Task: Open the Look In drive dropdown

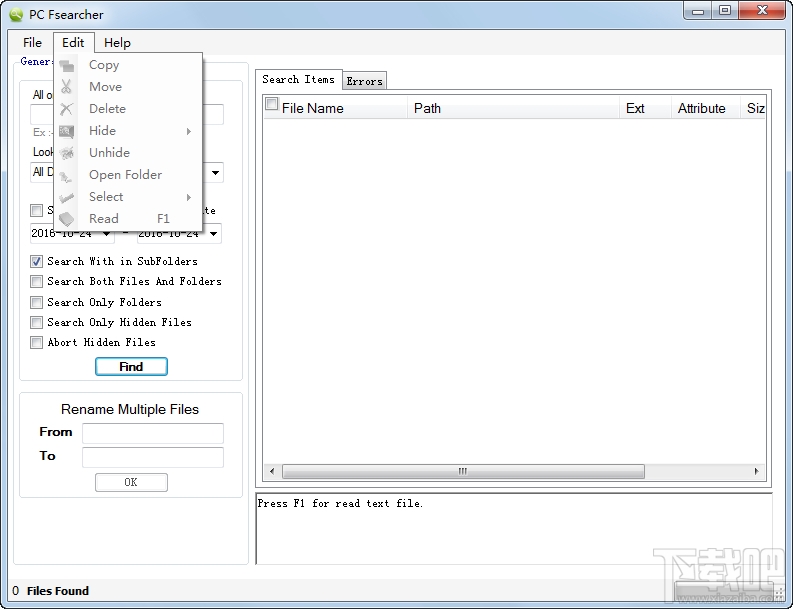Action: pos(215,173)
